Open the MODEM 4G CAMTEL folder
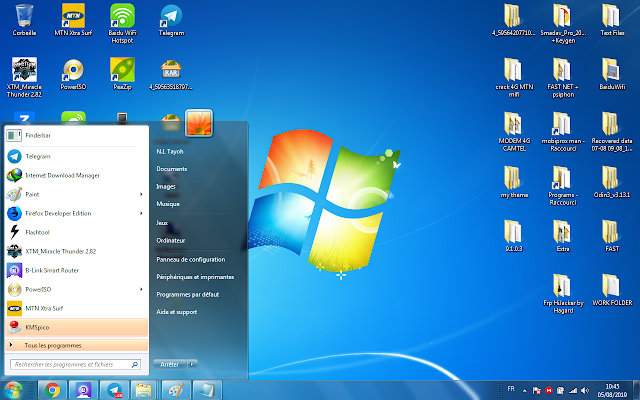Viewport: 640px width, 400px height. click(514, 131)
